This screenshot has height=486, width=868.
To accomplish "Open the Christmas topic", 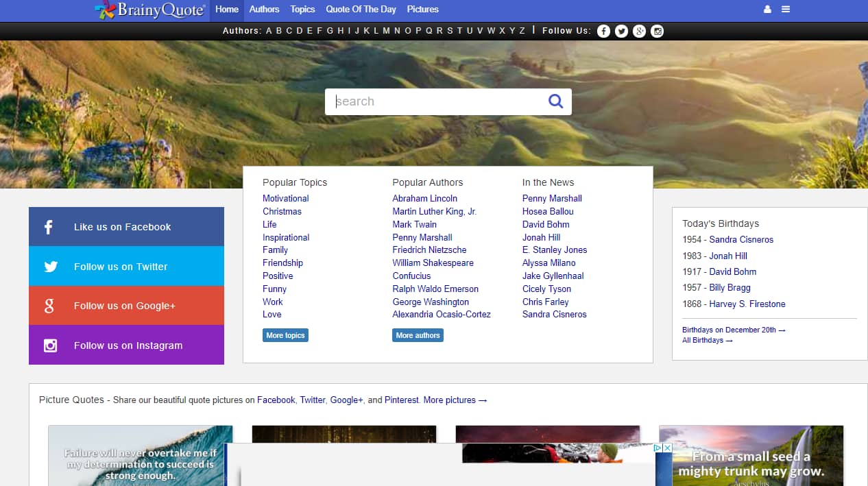I will point(282,211).
